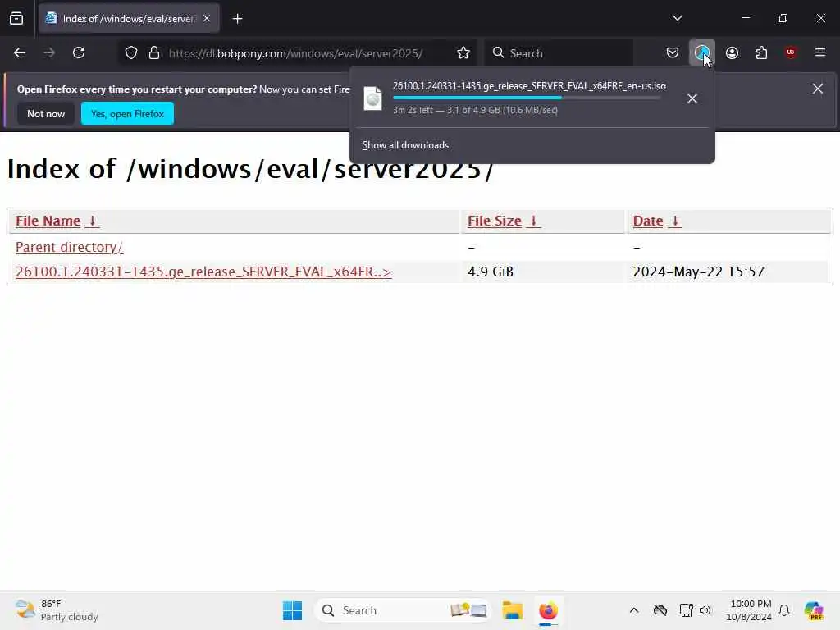Open the Parent directory/ link

coord(70,247)
